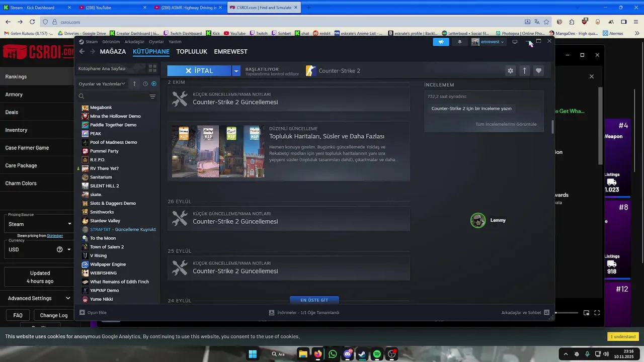Viewport: 644px width, 362px height.
Task: Open CSROI Armory page
Action: (x=14, y=95)
